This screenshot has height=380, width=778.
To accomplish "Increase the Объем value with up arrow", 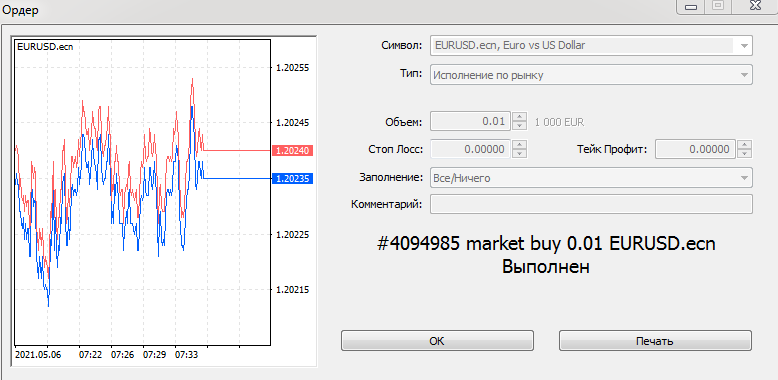I will click(519, 117).
